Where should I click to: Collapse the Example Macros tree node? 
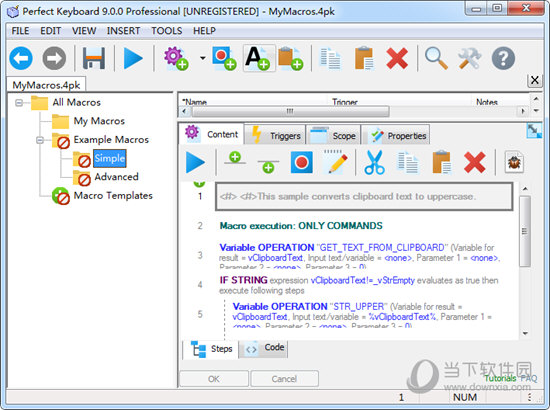click(40, 140)
